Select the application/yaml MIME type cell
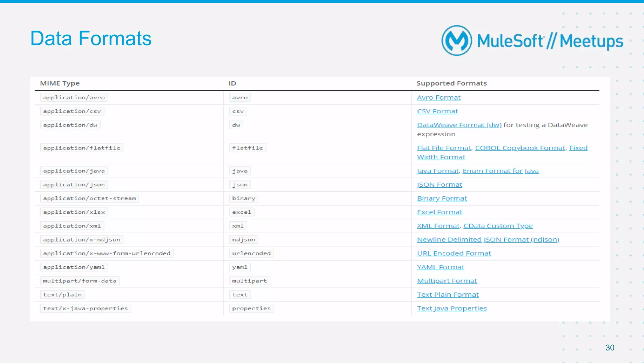Viewport: 644px width, 363px height. pos(74,267)
